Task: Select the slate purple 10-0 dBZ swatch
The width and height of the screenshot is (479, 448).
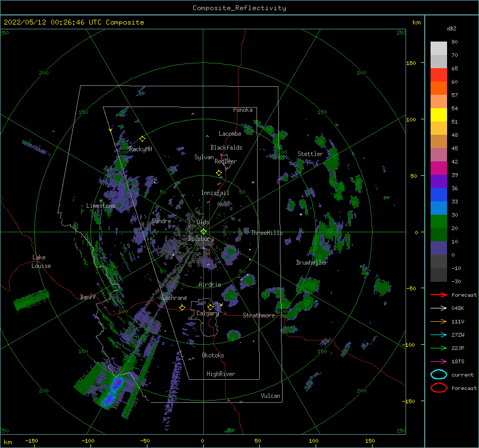Action: coord(439,248)
